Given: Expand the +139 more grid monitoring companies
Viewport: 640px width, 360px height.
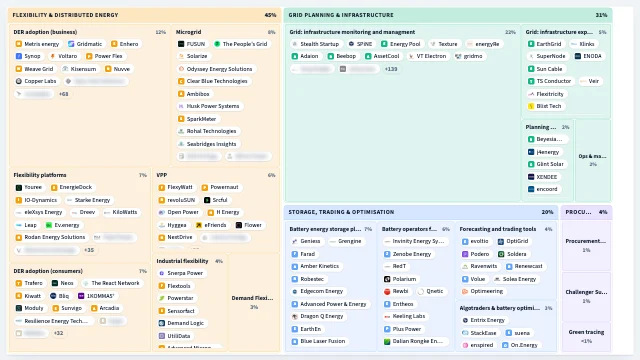Looking at the screenshot, I should 391,69.
